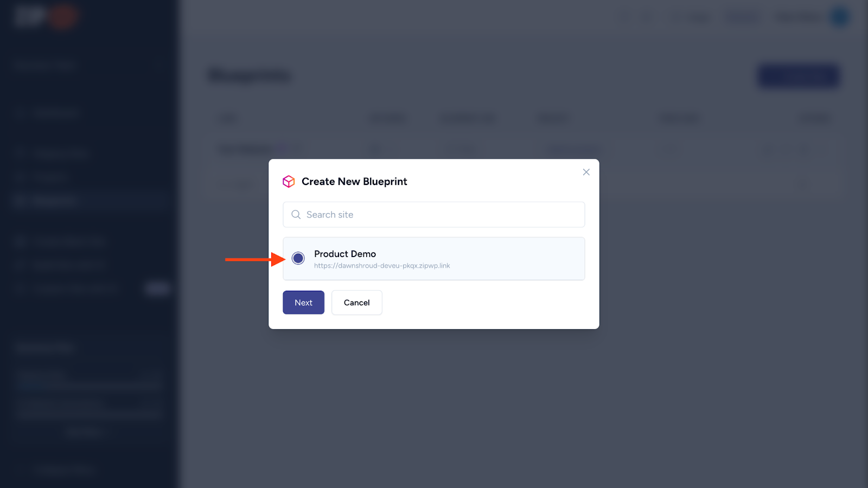Viewport: 868px width, 488px height.
Task: Click the dawnshroud-deveu-pkqx.zipwp.link URL
Action: [x=382, y=266]
